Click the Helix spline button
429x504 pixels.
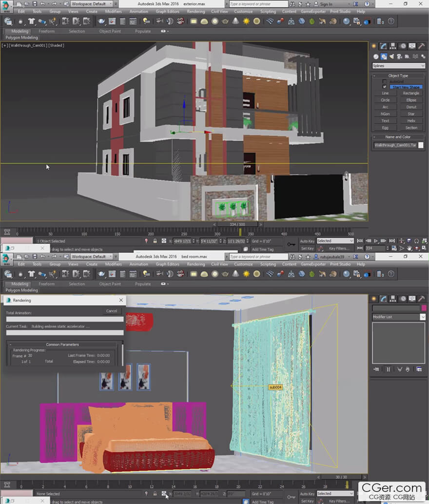click(411, 121)
